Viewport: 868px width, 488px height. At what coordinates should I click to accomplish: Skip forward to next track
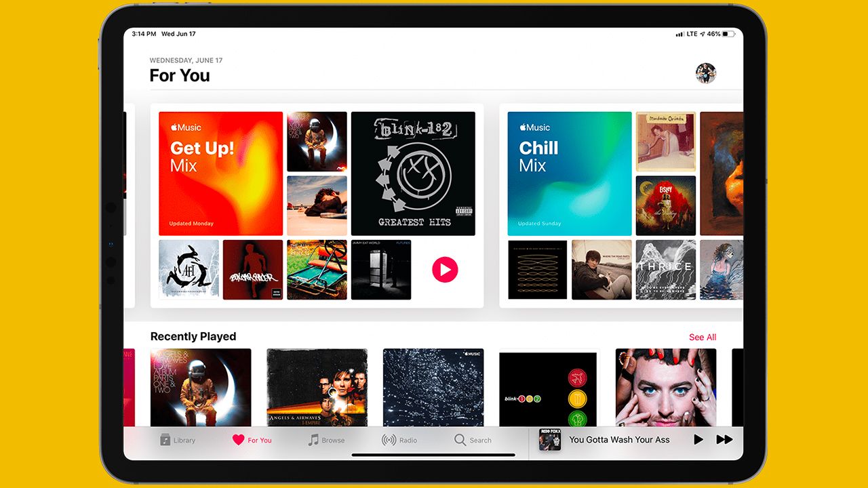pyautogui.click(x=725, y=440)
